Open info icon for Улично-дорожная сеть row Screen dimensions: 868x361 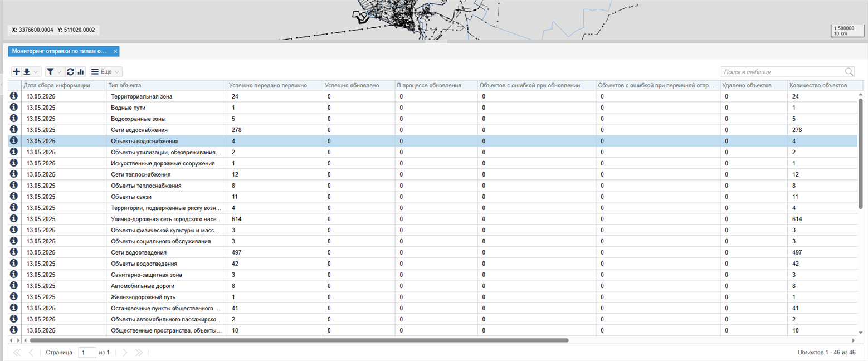(x=14, y=218)
